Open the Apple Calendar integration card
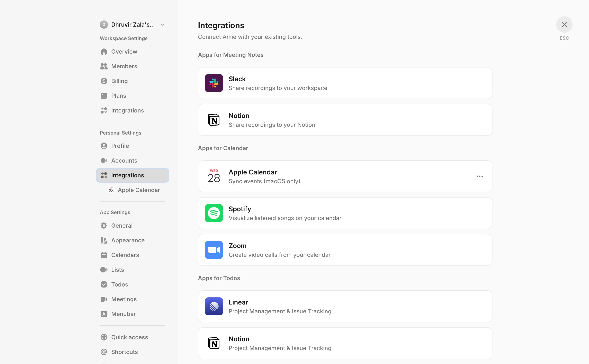Screen dimensions: 589x364 (x=345, y=176)
